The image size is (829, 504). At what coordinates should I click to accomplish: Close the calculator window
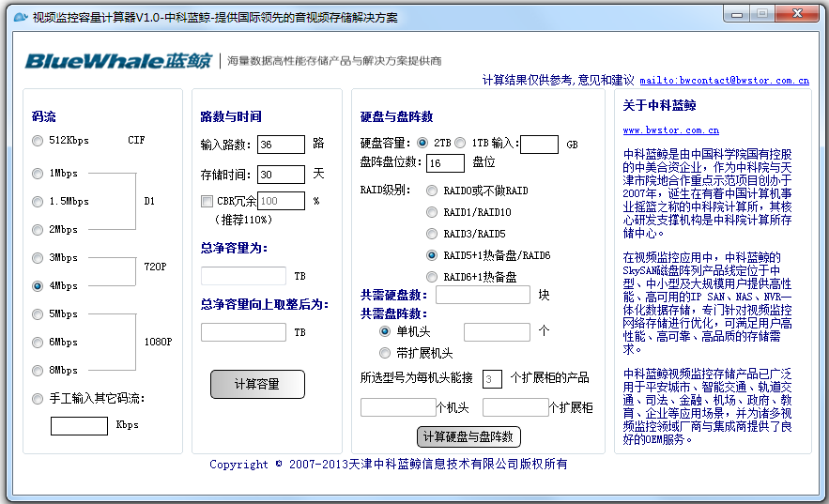coord(798,14)
